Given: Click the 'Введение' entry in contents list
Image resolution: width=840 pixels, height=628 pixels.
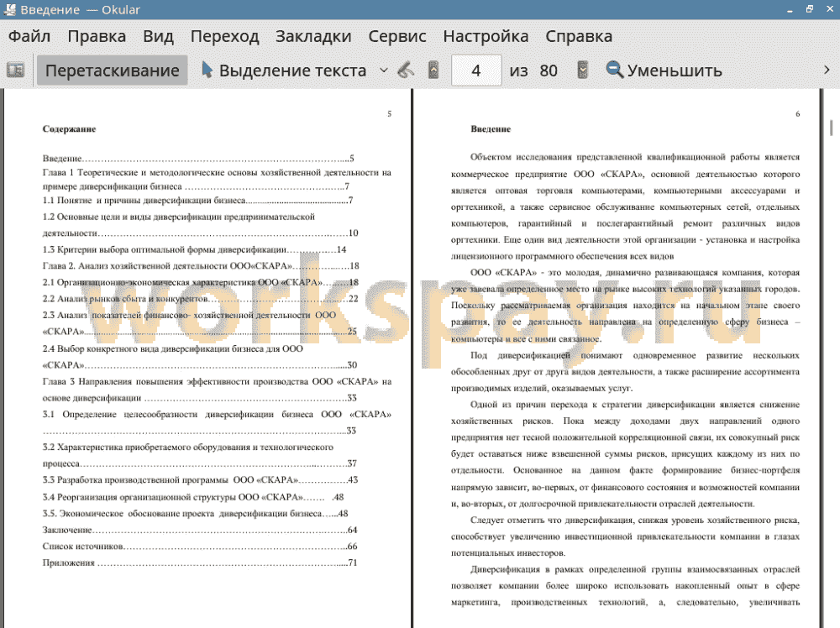Looking at the screenshot, I should [x=198, y=159].
